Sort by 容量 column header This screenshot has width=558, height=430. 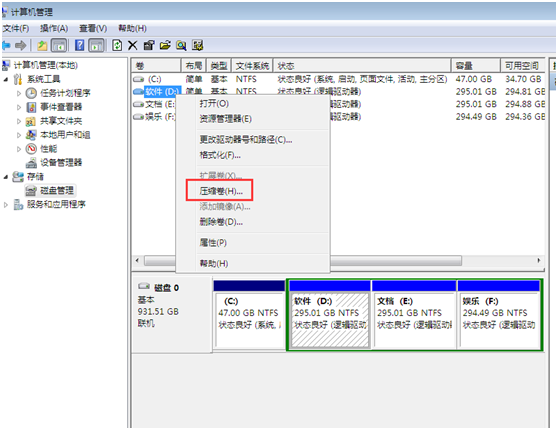click(x=475, y=66)
